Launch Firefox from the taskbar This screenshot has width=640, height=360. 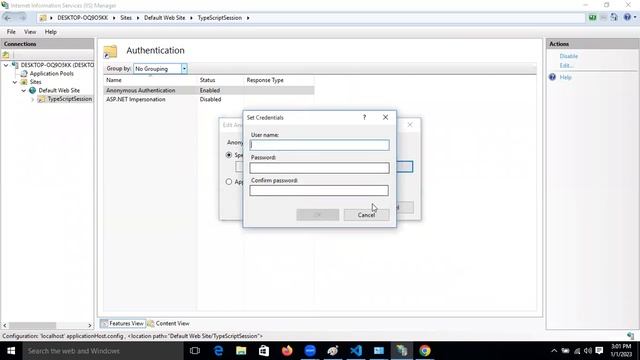coord(287,351)
